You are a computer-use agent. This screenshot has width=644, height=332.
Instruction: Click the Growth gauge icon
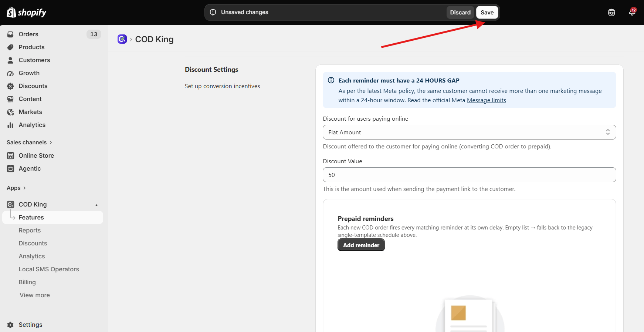[x=10, y=73]
